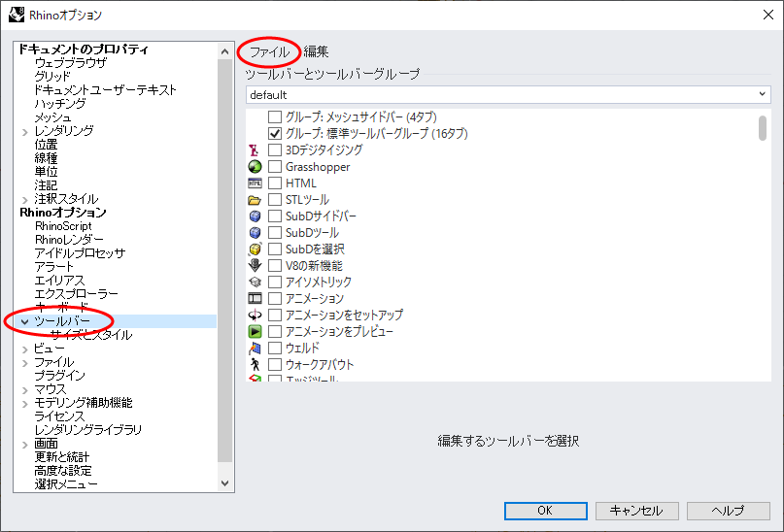
Task: Enable the Grasshopper toolbar checkbox
Action: pos(275,167)
